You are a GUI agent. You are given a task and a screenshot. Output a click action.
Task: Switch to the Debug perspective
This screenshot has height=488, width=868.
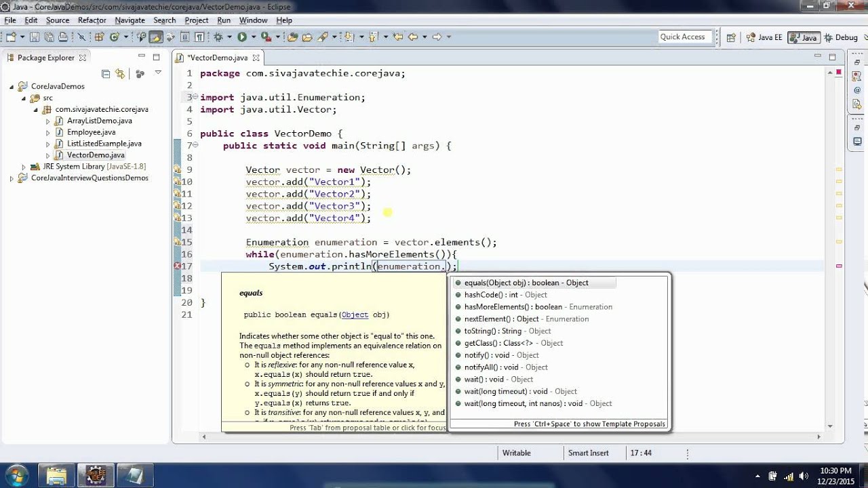pos(840,38)
